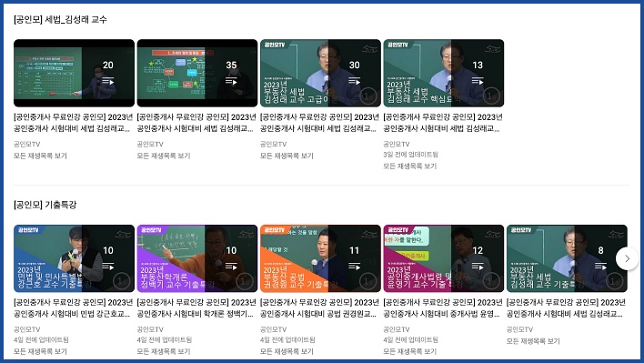Click 공인모TV channel under 35-video playlist

150,144
